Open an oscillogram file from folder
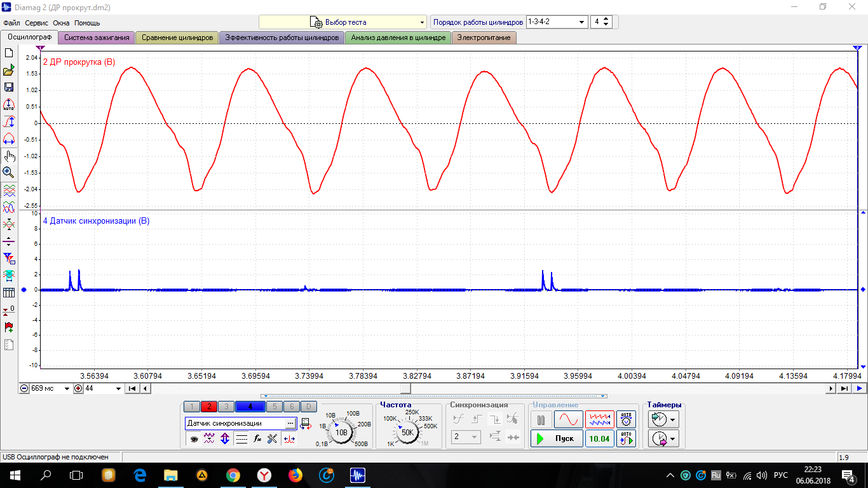The image size is (868, 488). tap(9, 70)
